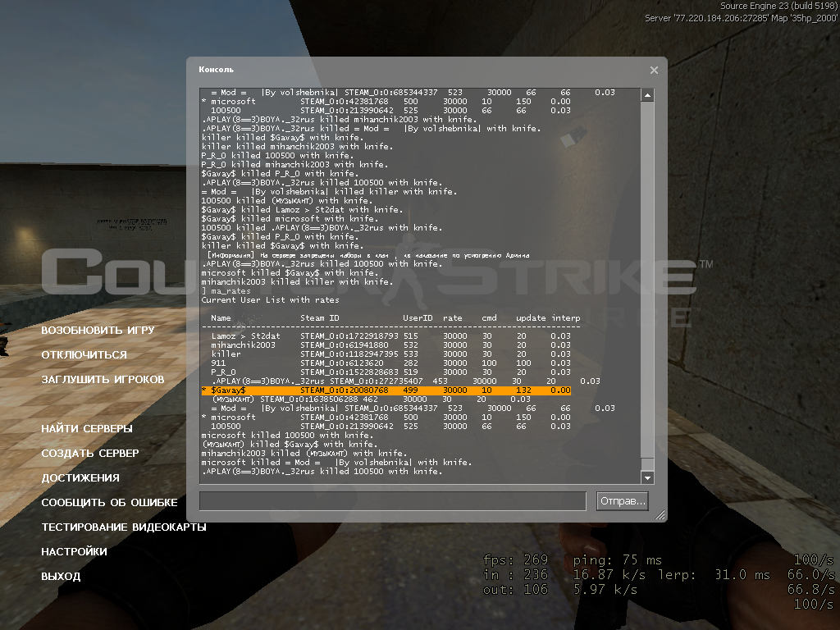This screenshot has height=630, width=840.
Task: Grab the console window resize grip
Action: [x=660, y=515]
